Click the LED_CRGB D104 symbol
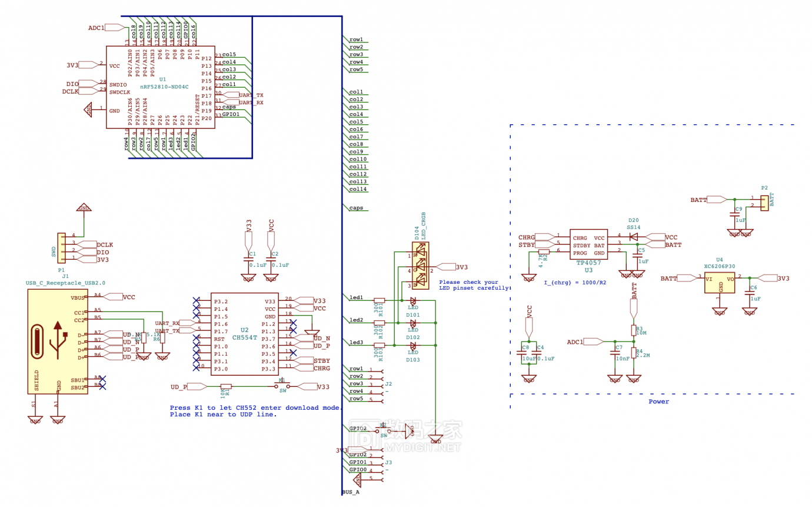This screenshot has width=812, height=507. pyautogui.click(x=420, y=265)
